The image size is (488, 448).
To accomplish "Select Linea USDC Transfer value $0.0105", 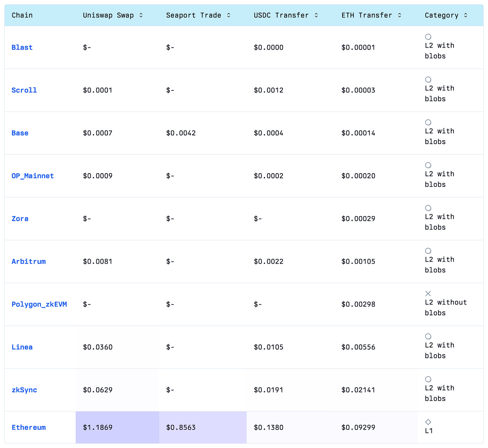I will pos(268,347).
